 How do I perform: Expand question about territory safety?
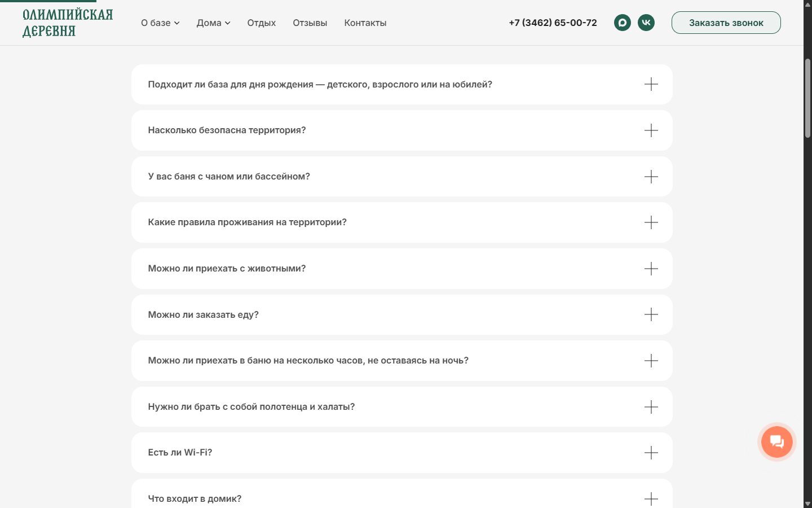pos(401,130)
